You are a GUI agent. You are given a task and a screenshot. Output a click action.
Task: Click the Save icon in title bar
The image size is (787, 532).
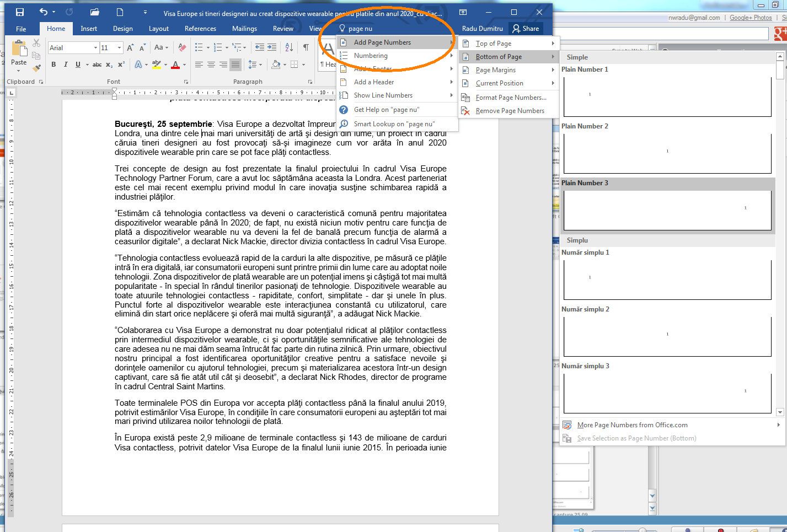tap(20, 12)
